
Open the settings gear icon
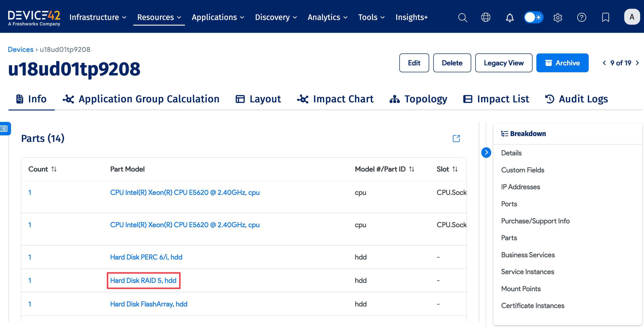pos(557,18)
